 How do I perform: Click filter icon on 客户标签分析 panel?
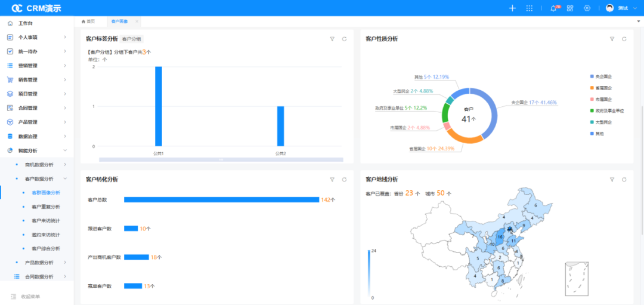coord(332,39)
